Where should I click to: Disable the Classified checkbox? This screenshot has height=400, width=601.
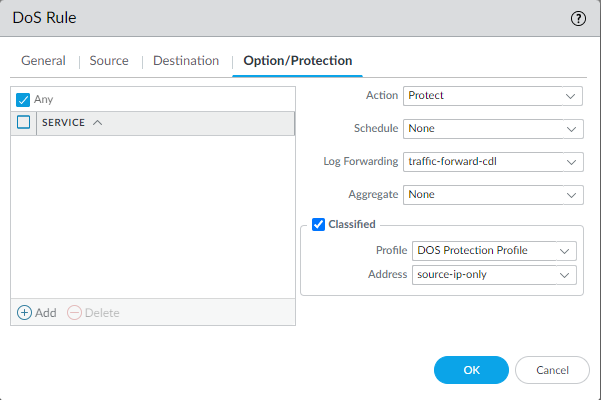coord(319,225)
